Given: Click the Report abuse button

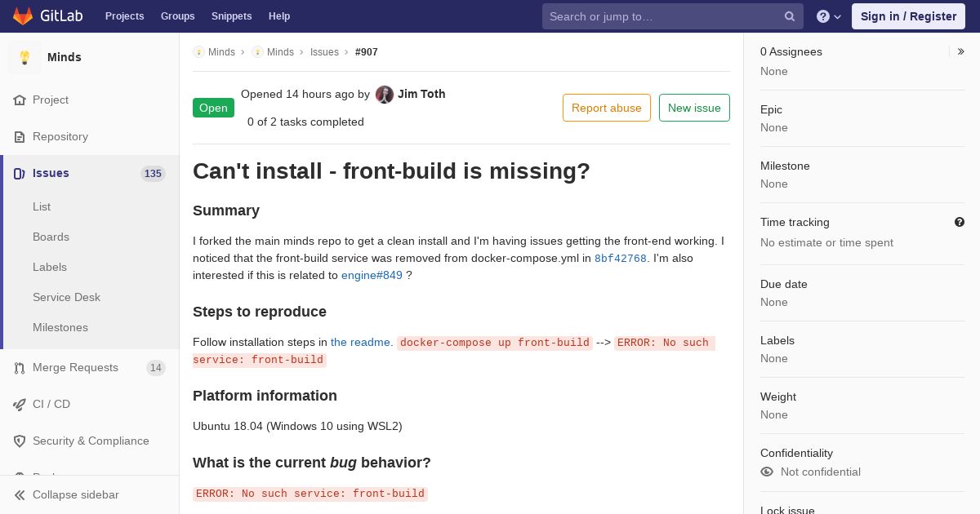Looking at the screenshot, I should [x=607, y=108].
